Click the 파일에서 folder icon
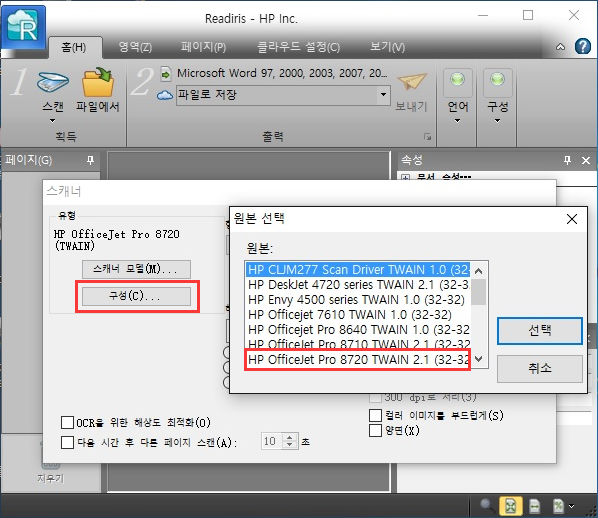 click(x=98, y=82)
